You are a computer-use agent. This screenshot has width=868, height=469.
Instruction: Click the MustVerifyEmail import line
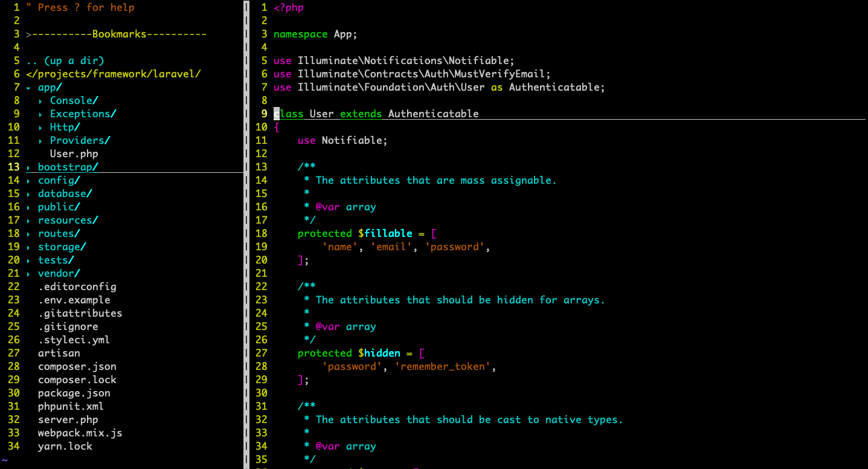pos(413,74)
